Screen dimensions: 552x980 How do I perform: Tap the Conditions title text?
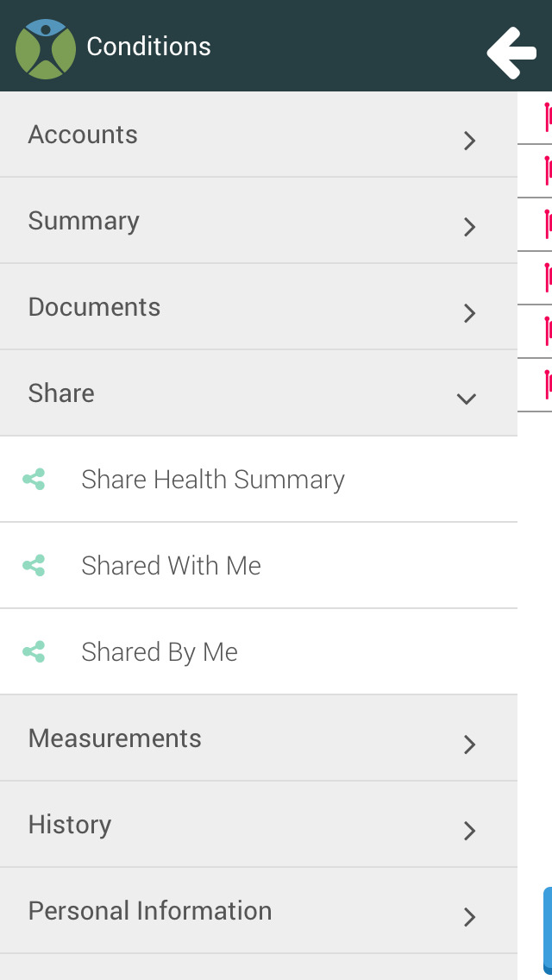pyautogui.click(x=149, y=47)
